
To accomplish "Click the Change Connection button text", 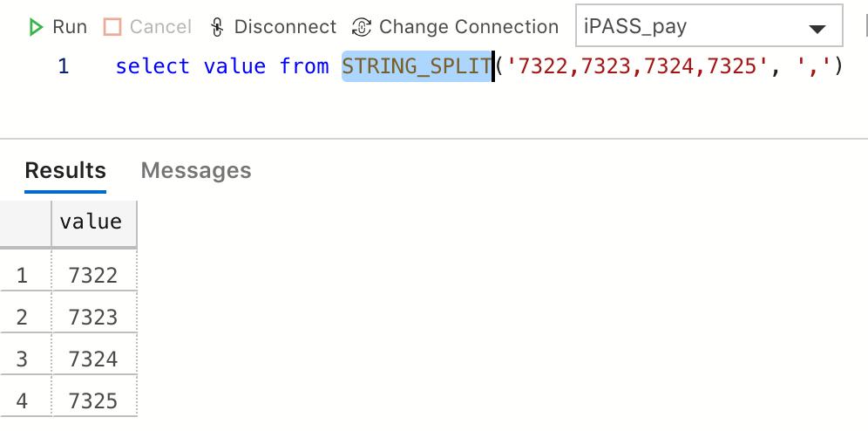I will point(469,26).
